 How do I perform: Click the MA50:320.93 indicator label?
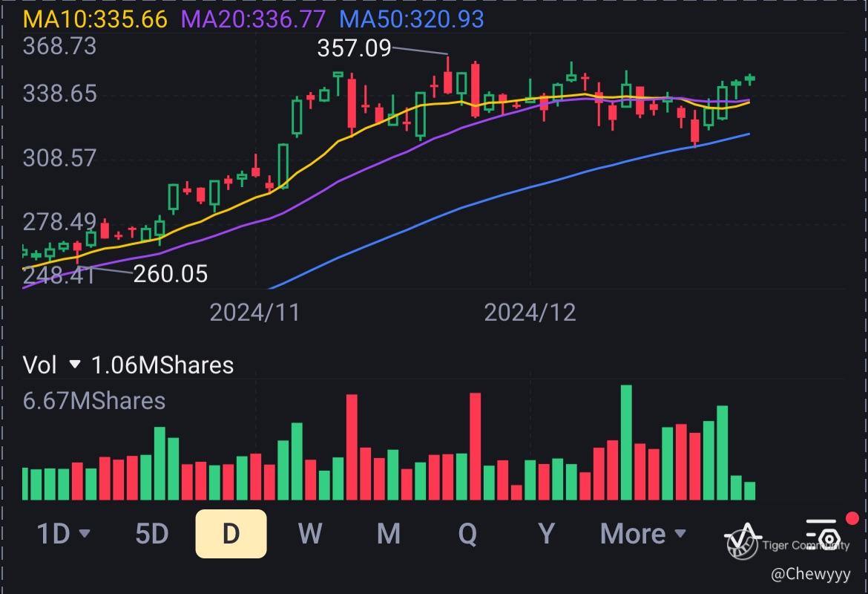(411, 19)
